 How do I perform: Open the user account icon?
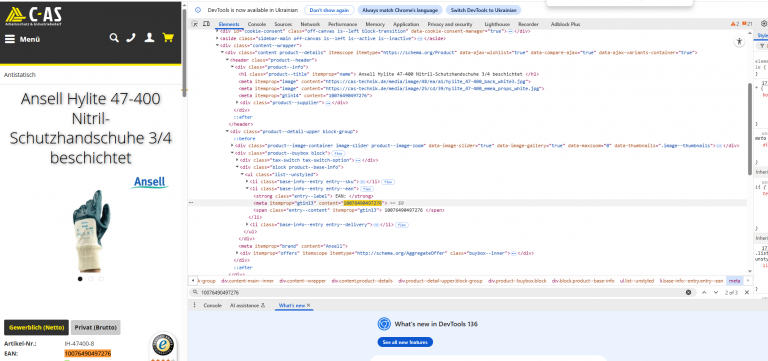[x=150, y=38]
